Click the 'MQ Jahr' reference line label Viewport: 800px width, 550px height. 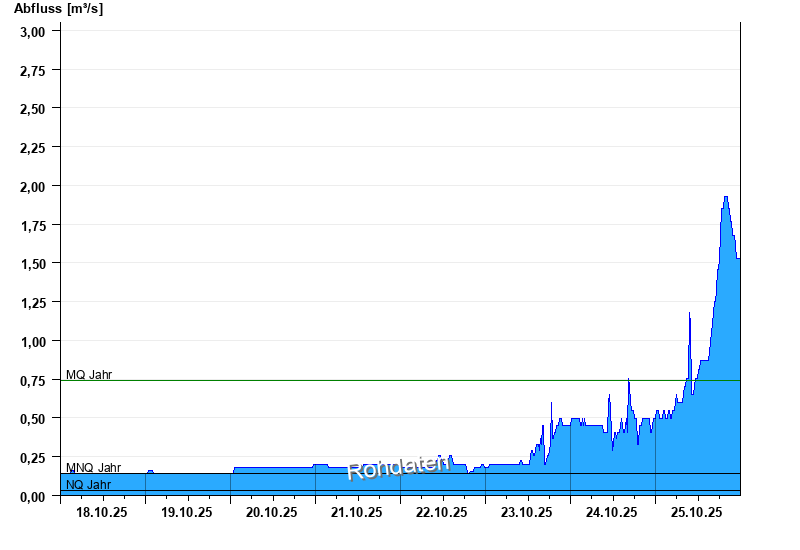89,375
